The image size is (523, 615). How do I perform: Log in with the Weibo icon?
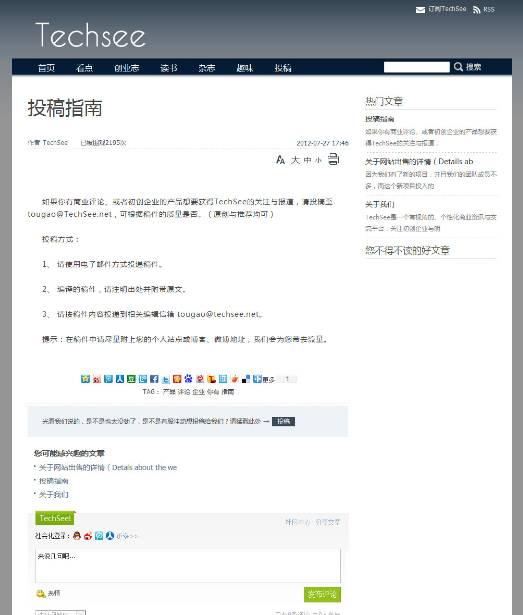88,536
